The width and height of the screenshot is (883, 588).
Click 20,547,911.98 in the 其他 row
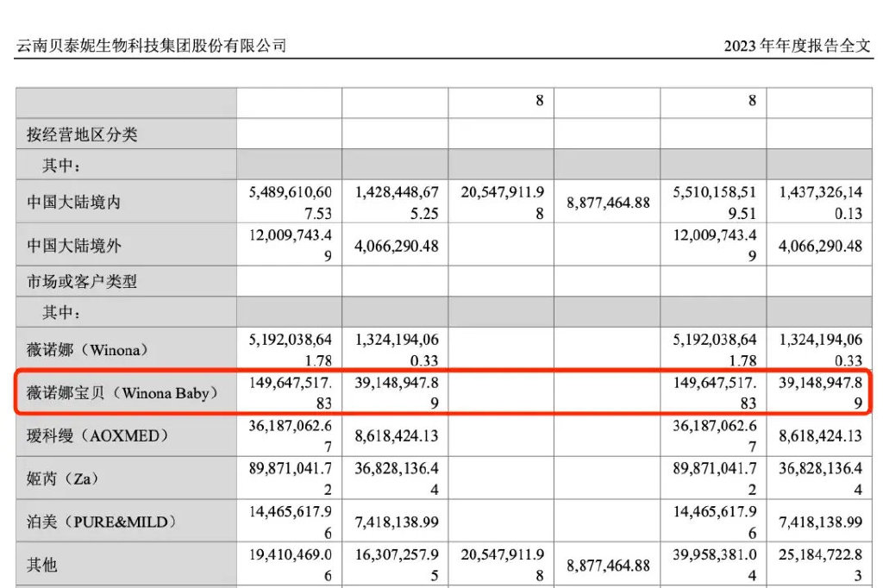point(503,565)
